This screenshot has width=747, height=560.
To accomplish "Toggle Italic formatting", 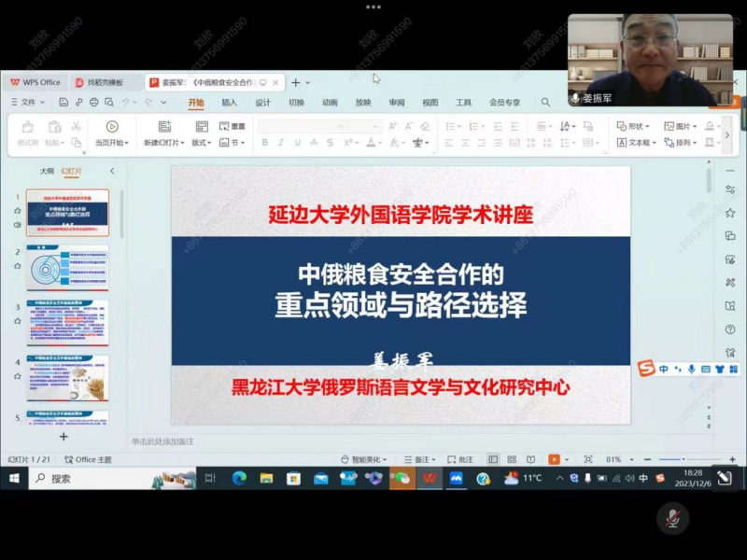I will tap(281, 143).
